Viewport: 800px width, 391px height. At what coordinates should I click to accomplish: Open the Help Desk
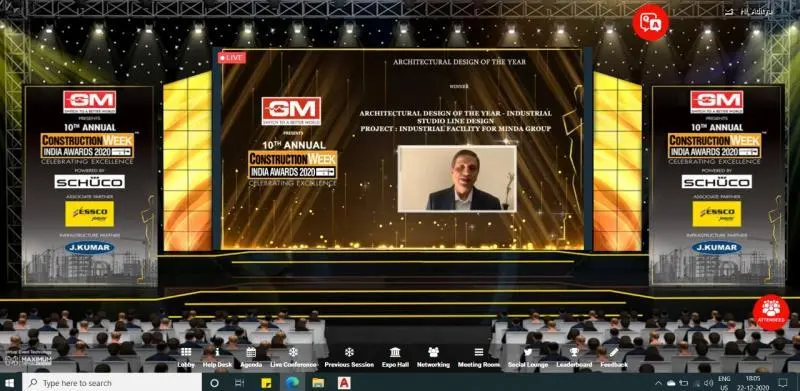217,357
